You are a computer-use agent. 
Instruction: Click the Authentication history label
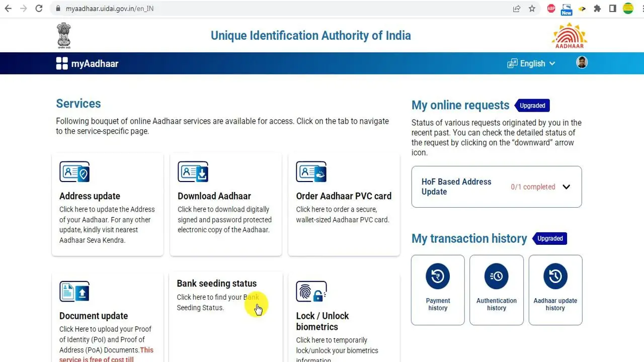(x=497, y=304)
